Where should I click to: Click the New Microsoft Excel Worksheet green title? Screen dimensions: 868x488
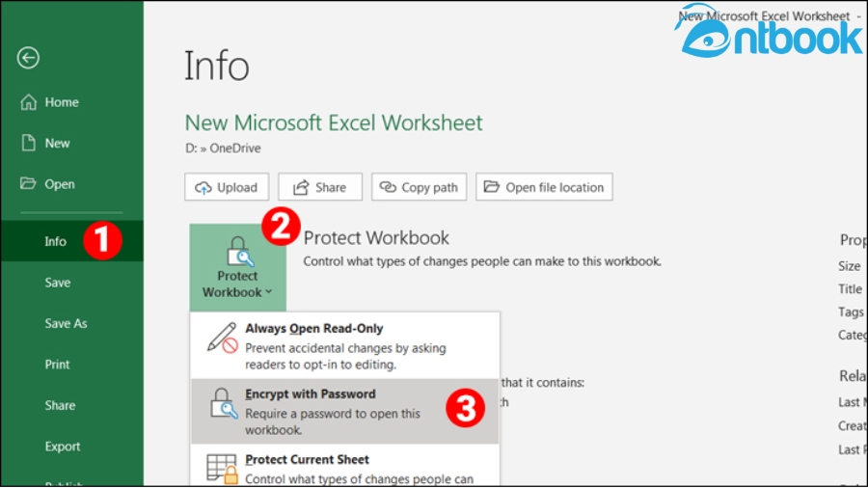tap(334, 122)
